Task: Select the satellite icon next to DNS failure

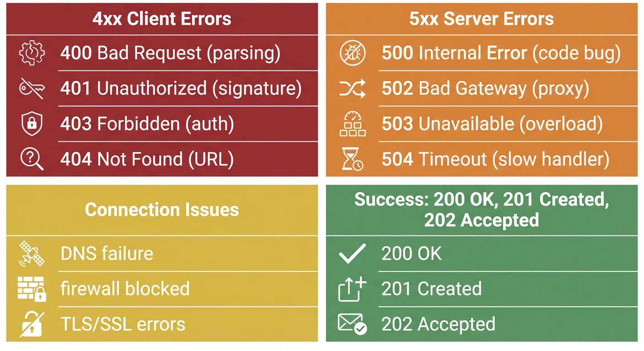Action: [32, 254]
